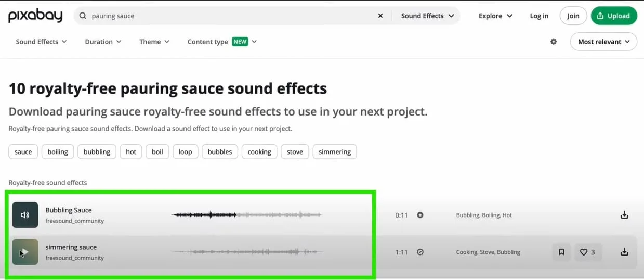Open the Sound Effects media type dropdown in search bar
644x280 pixels.
427,16
